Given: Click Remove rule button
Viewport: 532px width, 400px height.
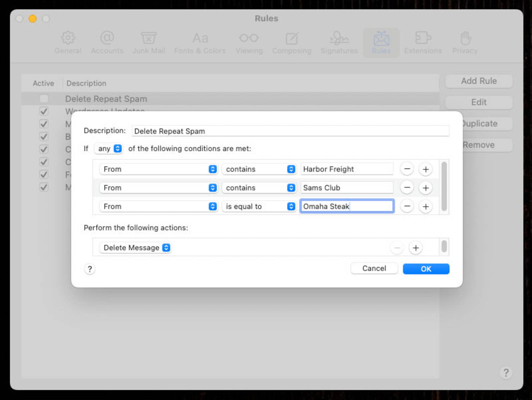Looking at the screenshot, I should click(487, 145).
